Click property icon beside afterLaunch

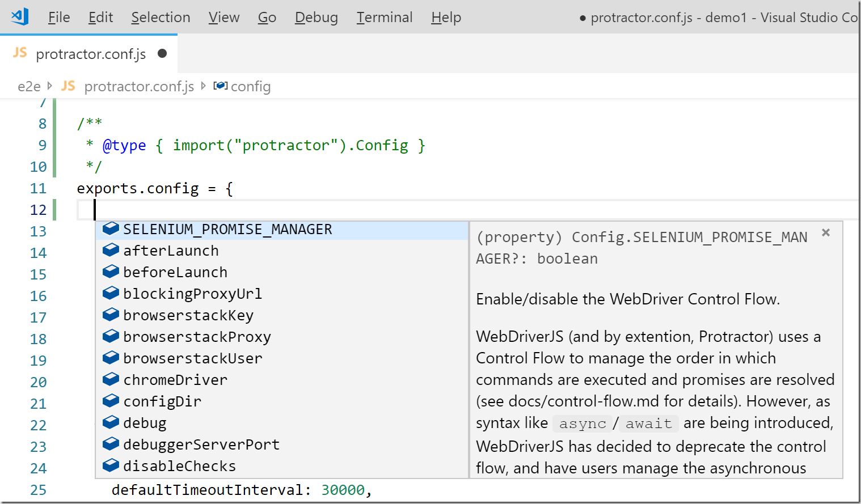coord(111,250)
